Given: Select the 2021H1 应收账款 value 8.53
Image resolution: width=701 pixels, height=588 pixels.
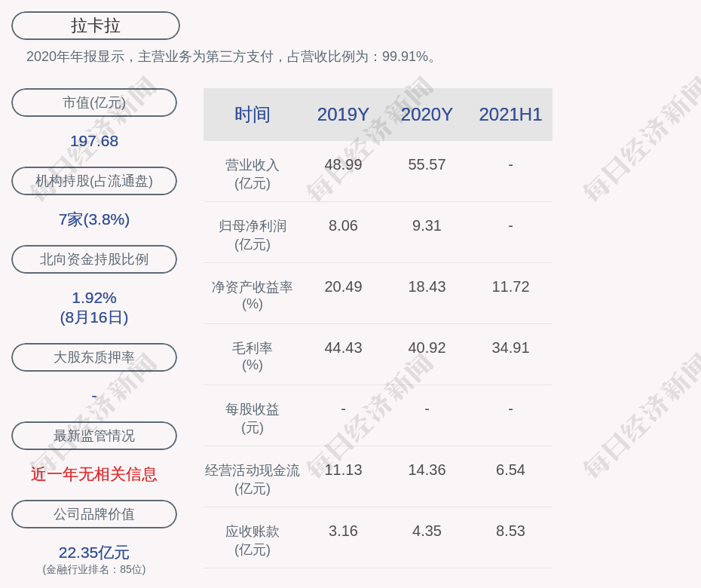Looking at the screenshot, I should point(510,531).
